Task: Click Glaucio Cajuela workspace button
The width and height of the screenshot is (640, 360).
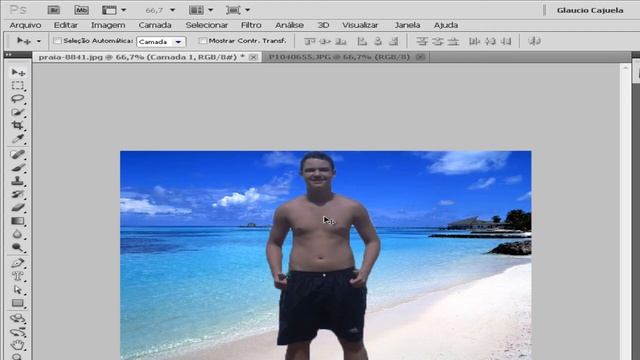Action: [590, 10]
